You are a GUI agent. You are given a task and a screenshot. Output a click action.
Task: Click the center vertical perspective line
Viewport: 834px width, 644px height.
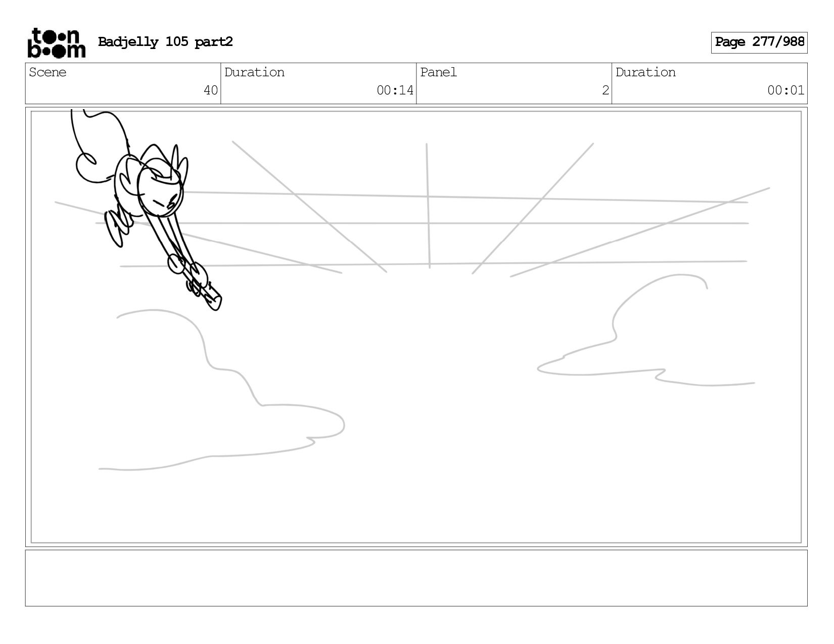click(428, 206)
